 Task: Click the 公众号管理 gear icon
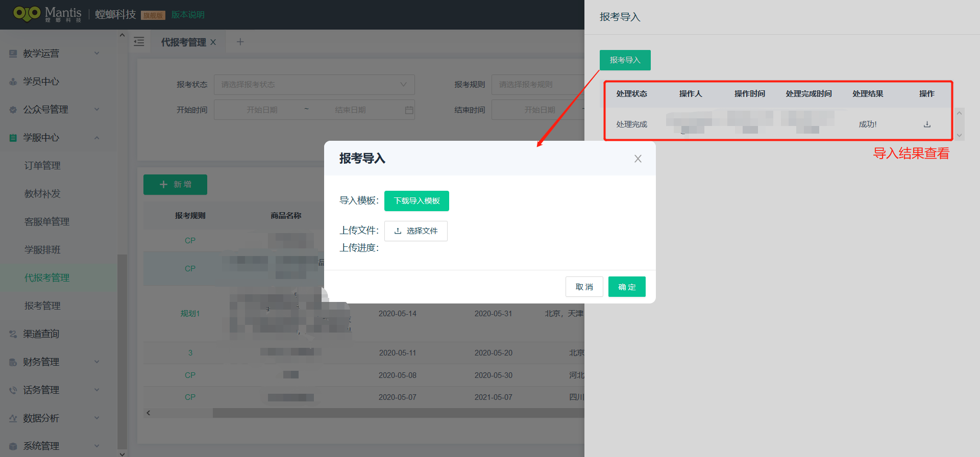13,110
